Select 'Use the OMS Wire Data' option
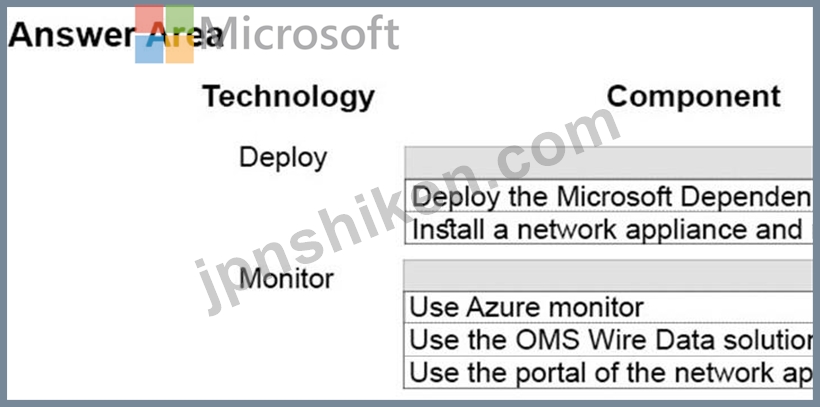Viewport: 820px width, 407px height. pos(608,340)
